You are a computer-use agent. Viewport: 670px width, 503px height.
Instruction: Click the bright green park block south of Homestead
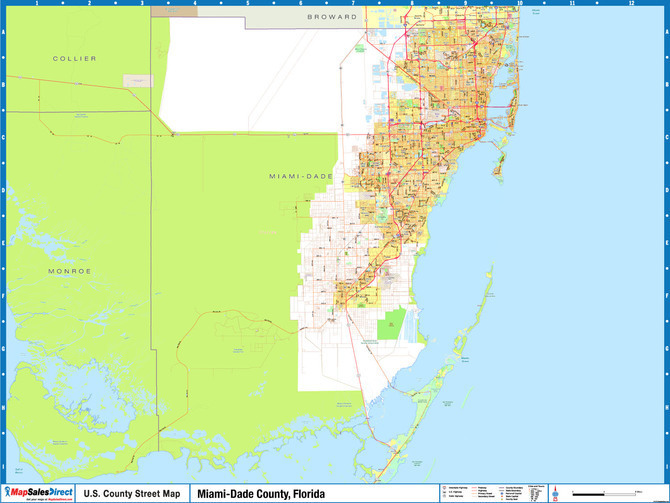pyautogui.click(x=391, y=325)
